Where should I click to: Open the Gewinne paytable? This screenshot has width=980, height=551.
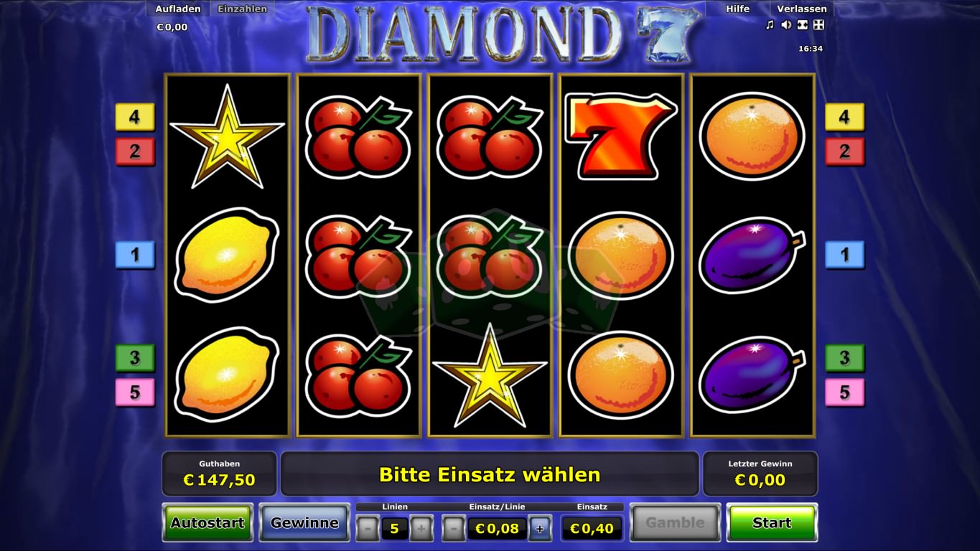[304, 522]
